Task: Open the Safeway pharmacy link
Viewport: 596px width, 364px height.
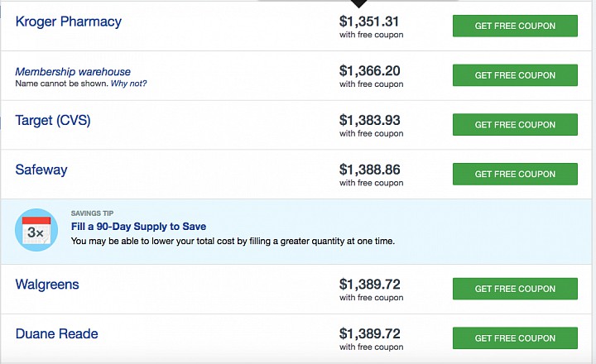Action: tap(41, 170)
